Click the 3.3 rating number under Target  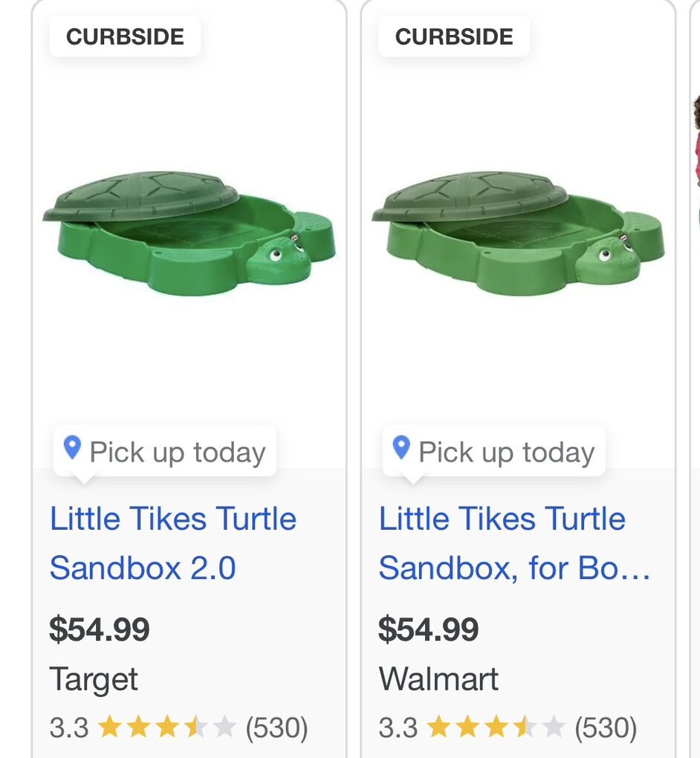[68, 728]
